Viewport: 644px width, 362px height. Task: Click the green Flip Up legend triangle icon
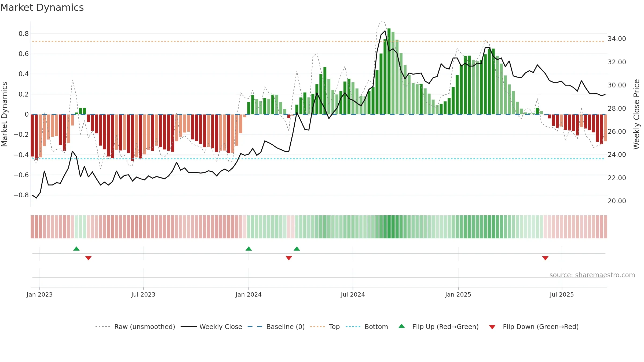click(x=402, y=326)
